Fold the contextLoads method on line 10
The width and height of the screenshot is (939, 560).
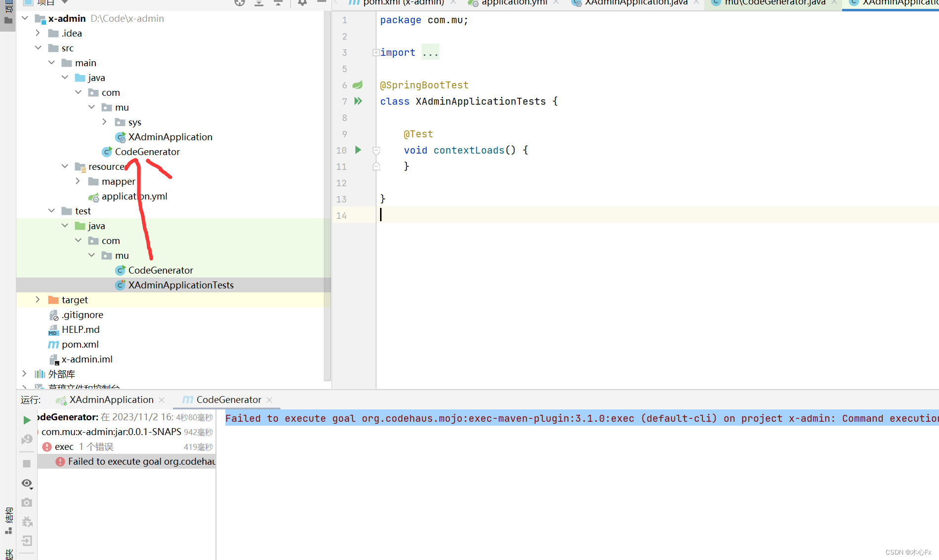[x=376, y=150]
